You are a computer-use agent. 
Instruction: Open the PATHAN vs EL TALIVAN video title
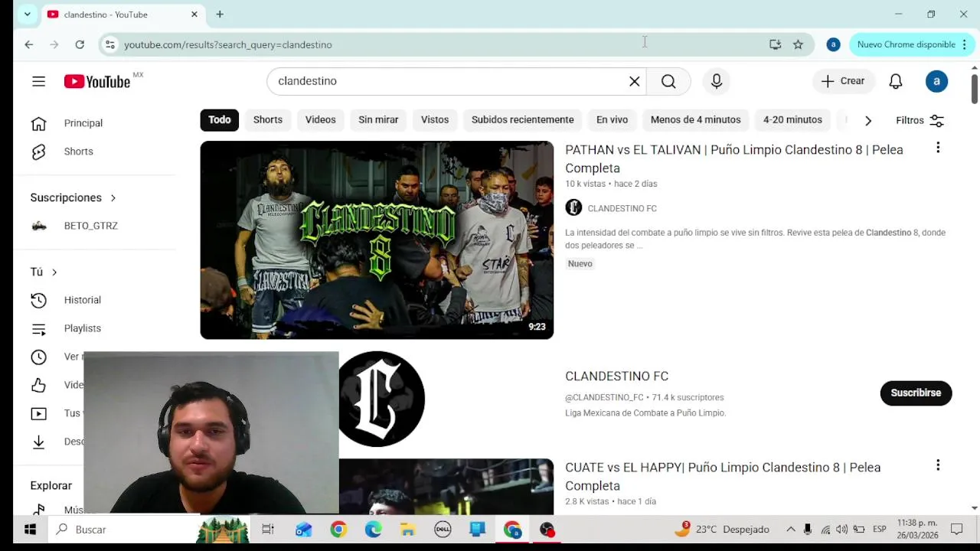coord(734,158)
